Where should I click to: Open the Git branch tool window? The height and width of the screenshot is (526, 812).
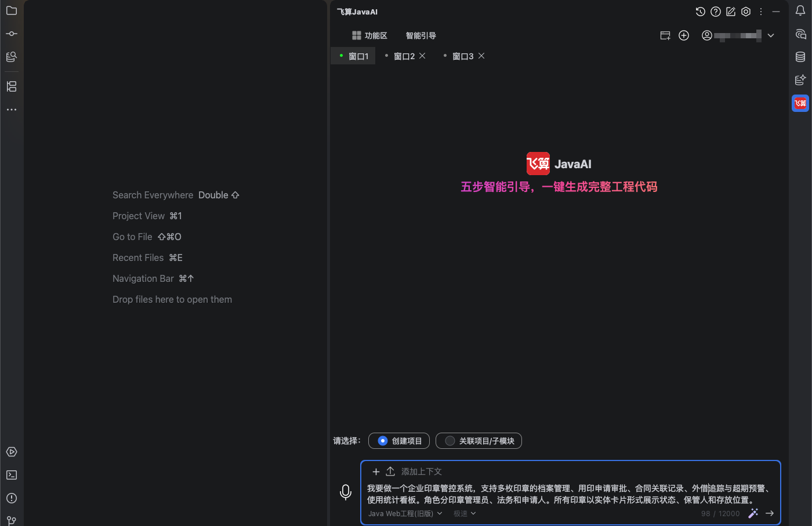click(12, 521)
